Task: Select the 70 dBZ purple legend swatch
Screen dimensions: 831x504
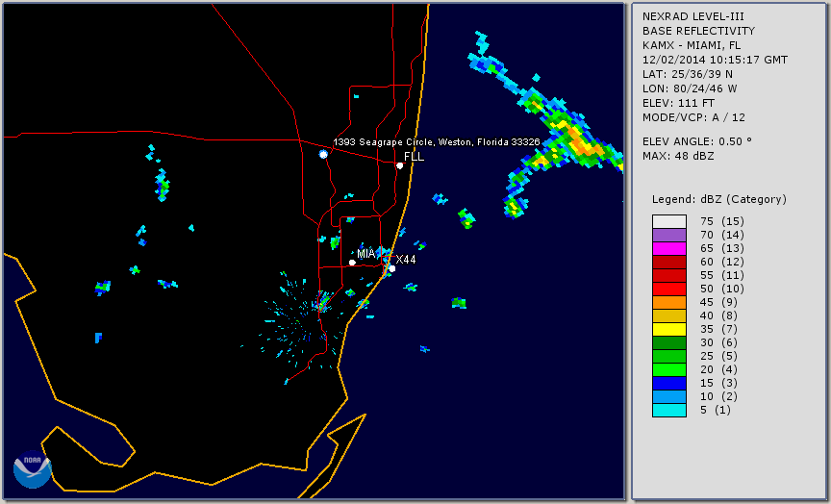Action: (x=669, y=236)
